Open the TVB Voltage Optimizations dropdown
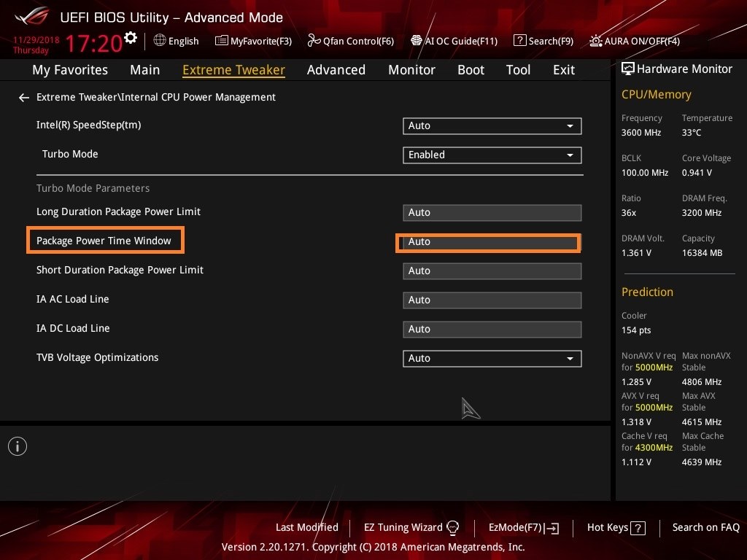 pos(492,358)
